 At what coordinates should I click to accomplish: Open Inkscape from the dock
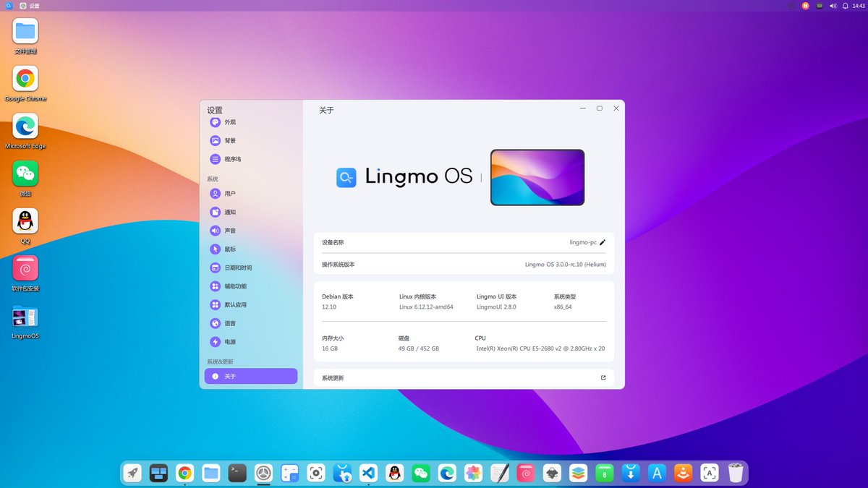tap(552, 474)
